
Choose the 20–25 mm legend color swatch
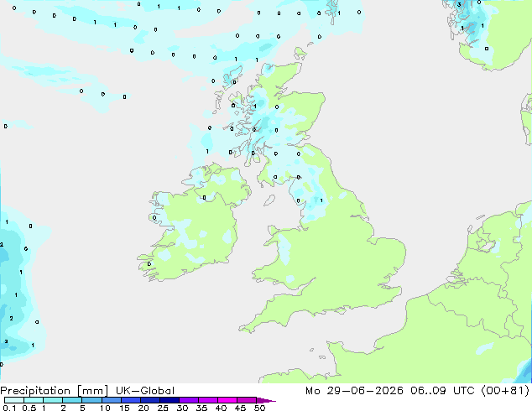[150, 400]
